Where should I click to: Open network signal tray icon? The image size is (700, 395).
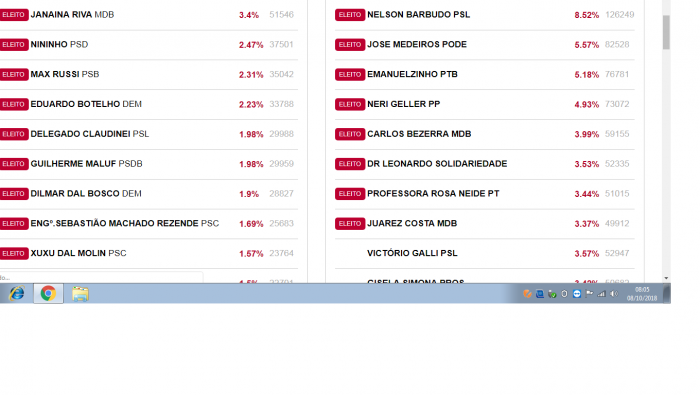click(602, 294)
